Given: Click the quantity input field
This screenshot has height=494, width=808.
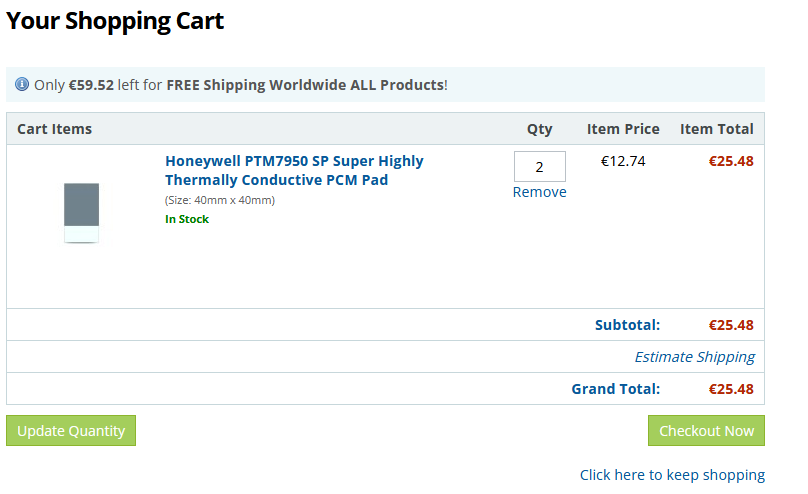Looking at the screenshot, I should (x=539, y=167).
